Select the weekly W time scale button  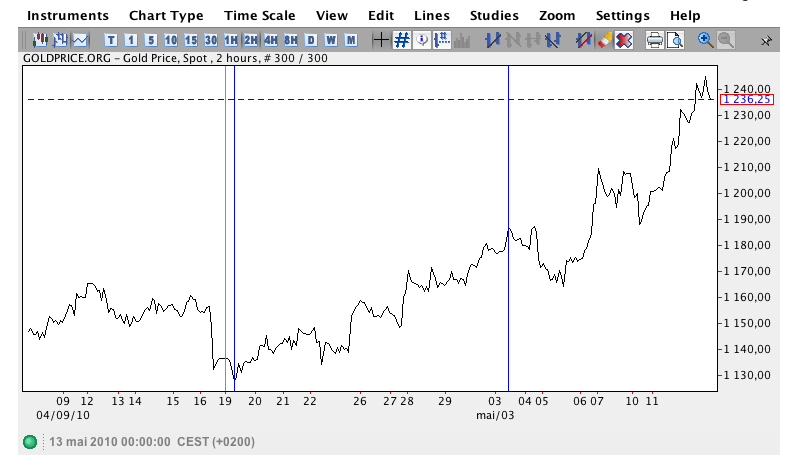point(331,40)
